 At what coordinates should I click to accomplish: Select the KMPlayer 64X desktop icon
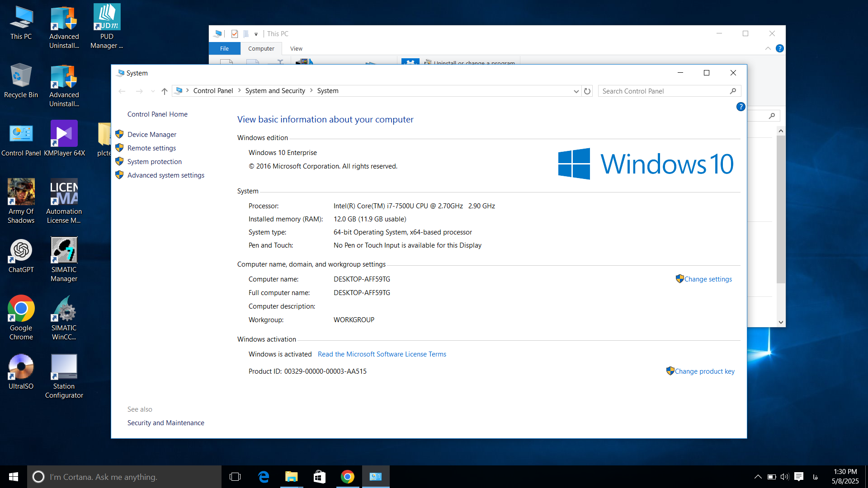pos(64,139)
